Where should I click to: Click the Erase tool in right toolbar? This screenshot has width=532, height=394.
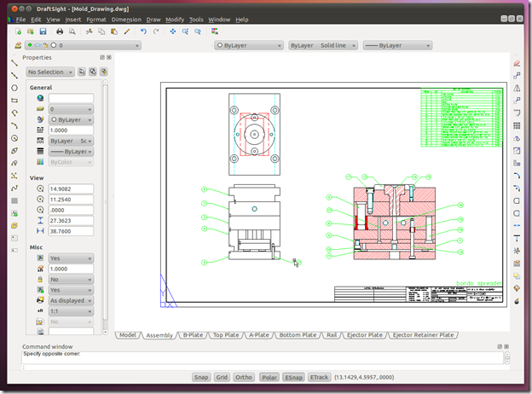[x=517, y=63]
